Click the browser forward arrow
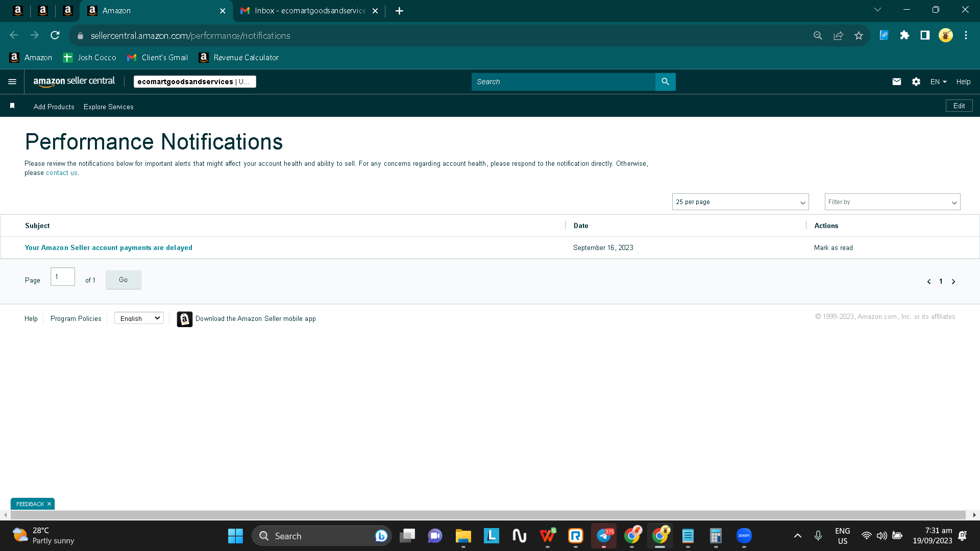 click(35, 35)
